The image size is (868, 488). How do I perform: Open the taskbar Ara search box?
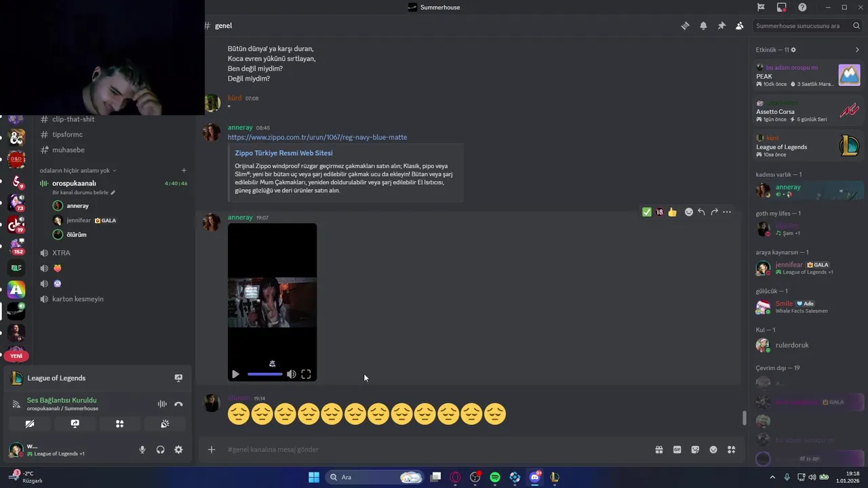tap(375, 477)
